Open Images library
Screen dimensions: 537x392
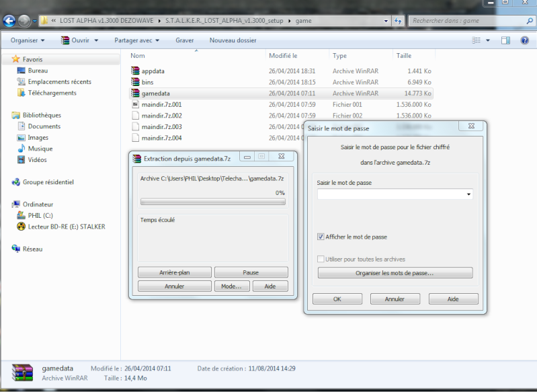point(38,137)
